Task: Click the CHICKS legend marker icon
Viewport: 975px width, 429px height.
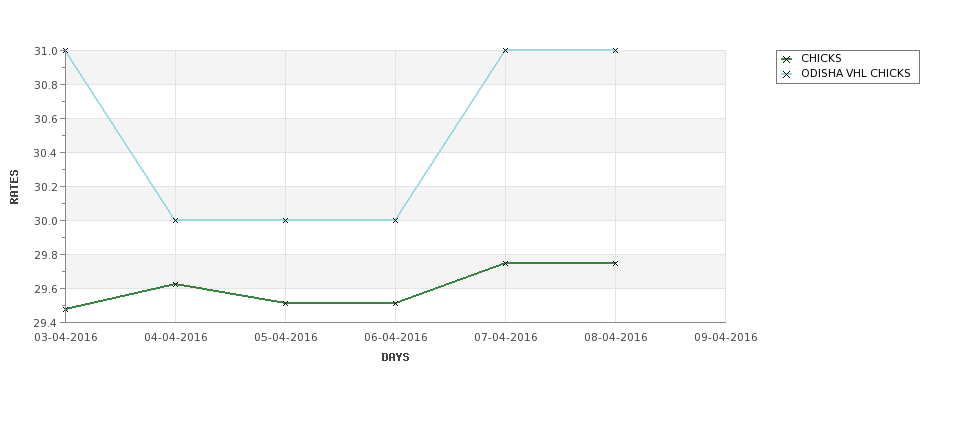Action: point(787,59)
